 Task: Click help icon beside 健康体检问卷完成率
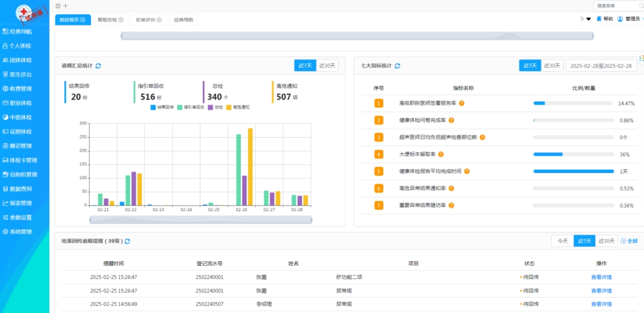click(451, 120)
